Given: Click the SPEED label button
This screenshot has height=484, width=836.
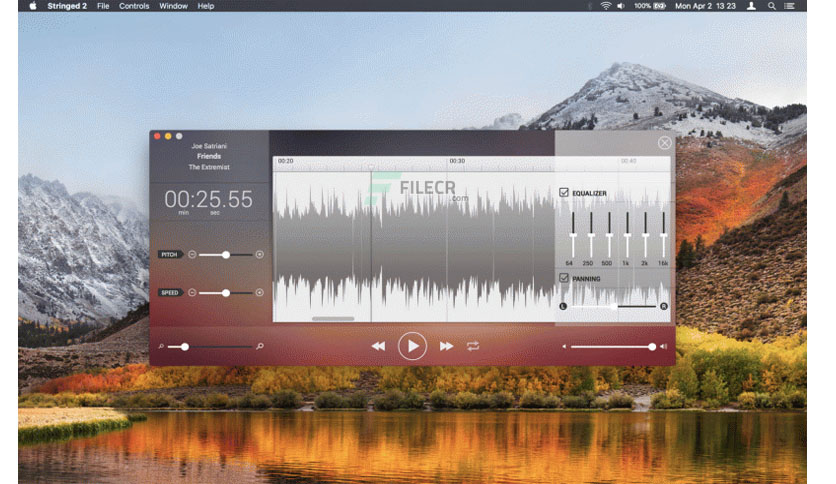Looking at the screenshot, I should (x=170, y=293).
